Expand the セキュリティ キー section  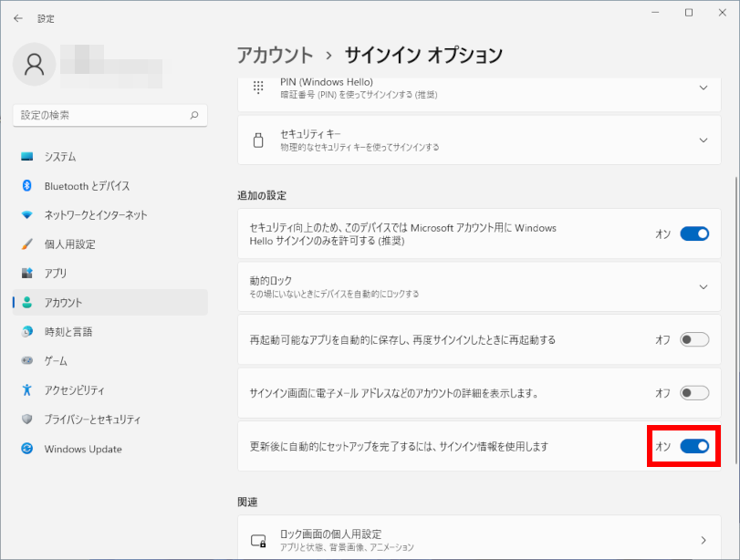(x=703, y=140)
